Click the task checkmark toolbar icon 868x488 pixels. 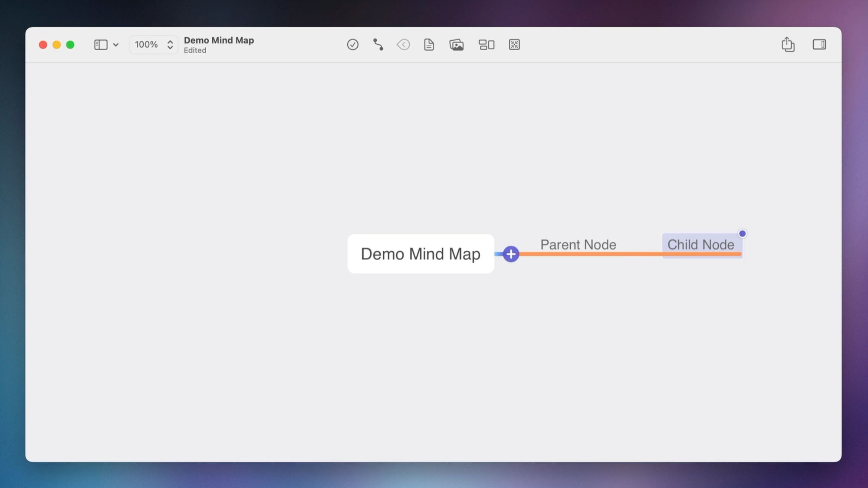352,45
